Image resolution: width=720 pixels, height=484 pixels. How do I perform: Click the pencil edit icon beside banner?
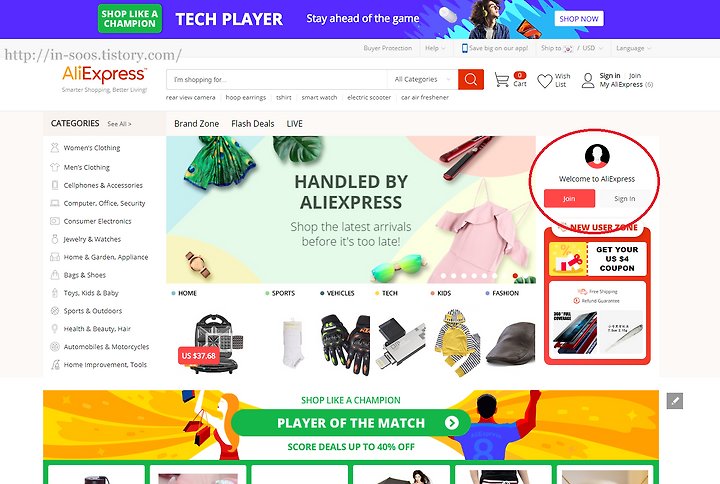[675, 401]
